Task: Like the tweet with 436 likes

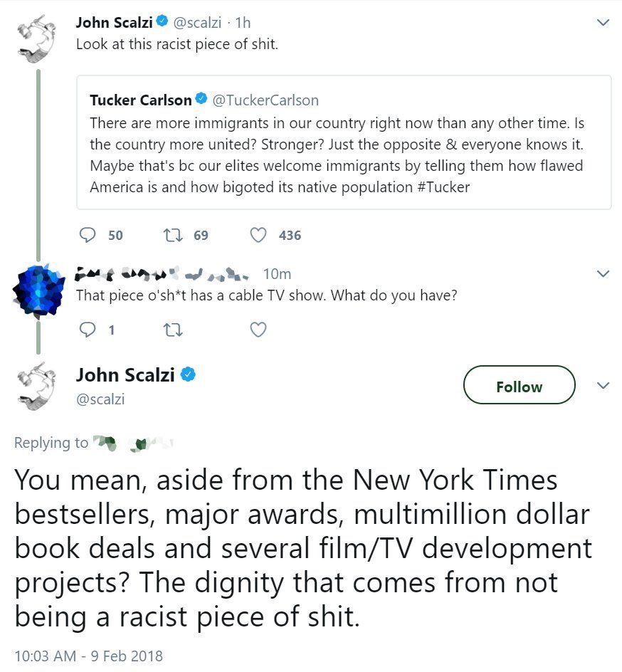Action: coord(259,235)
